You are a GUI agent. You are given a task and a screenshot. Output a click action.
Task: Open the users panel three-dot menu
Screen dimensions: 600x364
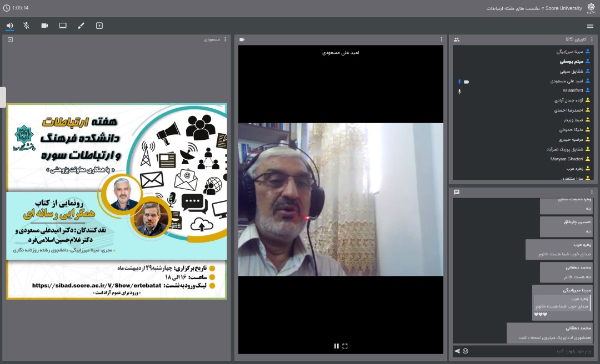(592, 39)
